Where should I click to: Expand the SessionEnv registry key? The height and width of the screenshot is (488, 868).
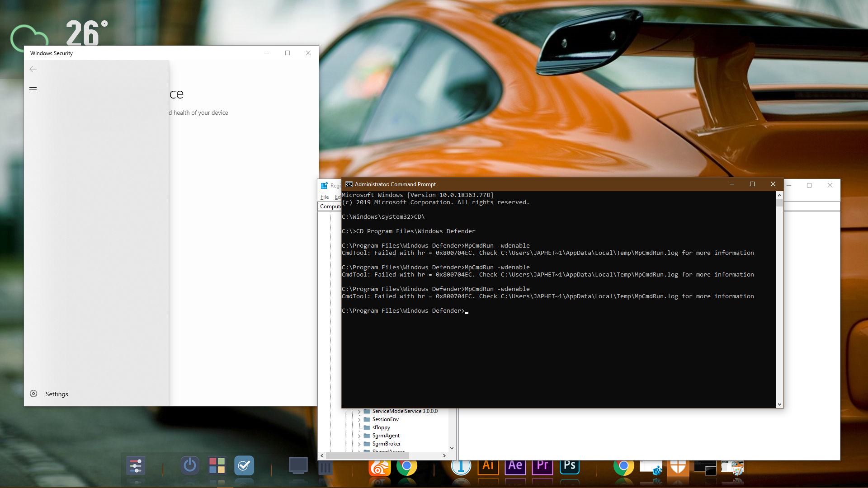pos(360,419)
